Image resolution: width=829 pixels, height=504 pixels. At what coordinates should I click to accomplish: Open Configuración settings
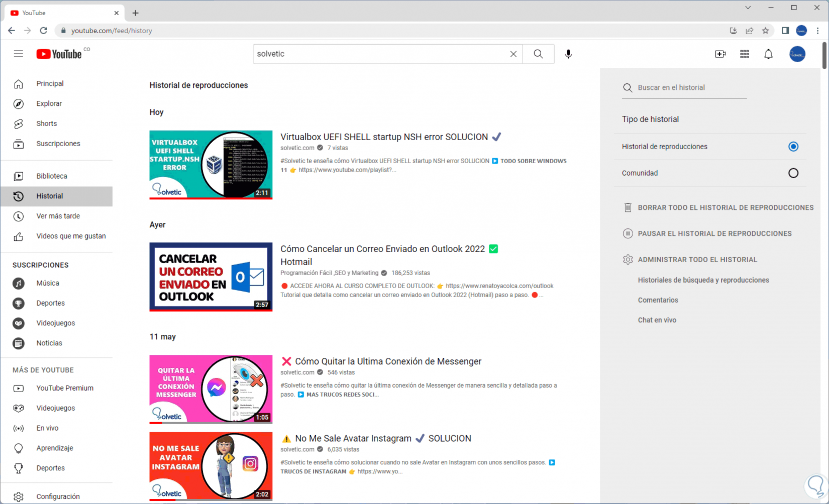click(57, 496)
